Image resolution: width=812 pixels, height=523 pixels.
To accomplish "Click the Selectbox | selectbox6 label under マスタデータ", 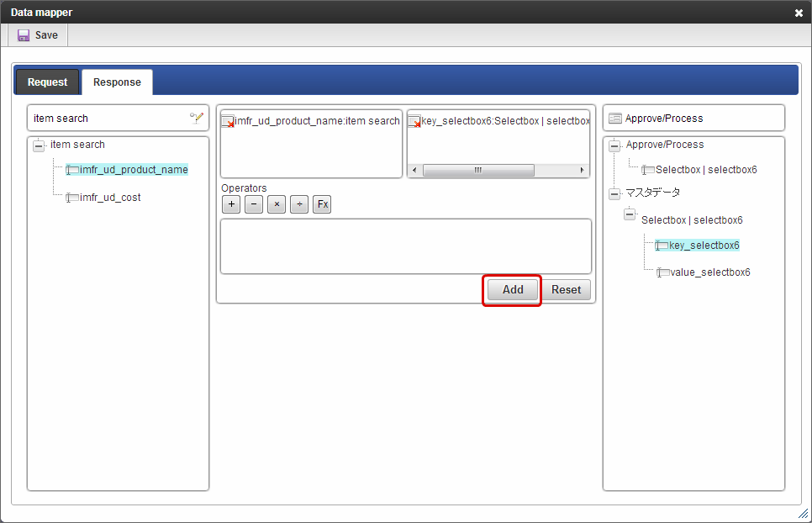I will (x=692, y=220).
